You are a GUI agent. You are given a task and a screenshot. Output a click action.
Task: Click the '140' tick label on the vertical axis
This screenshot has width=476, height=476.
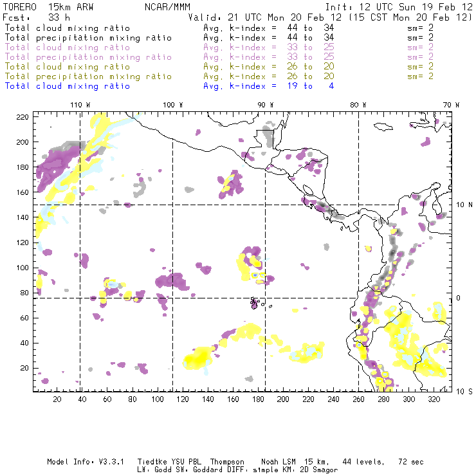click(x=23, y=217)
